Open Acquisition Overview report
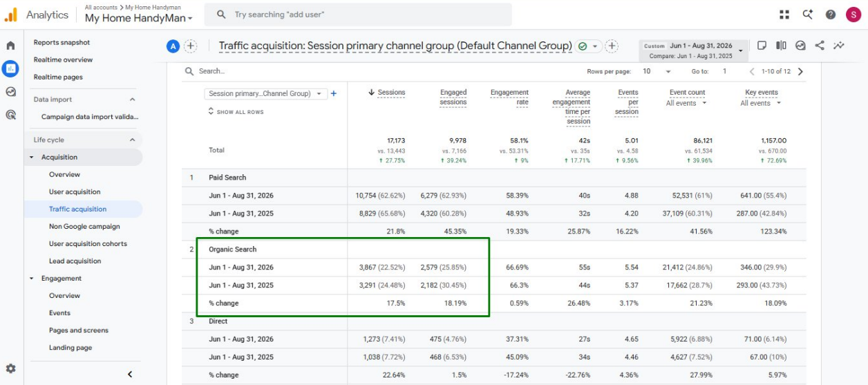The image size is (868, 385). 64,174
